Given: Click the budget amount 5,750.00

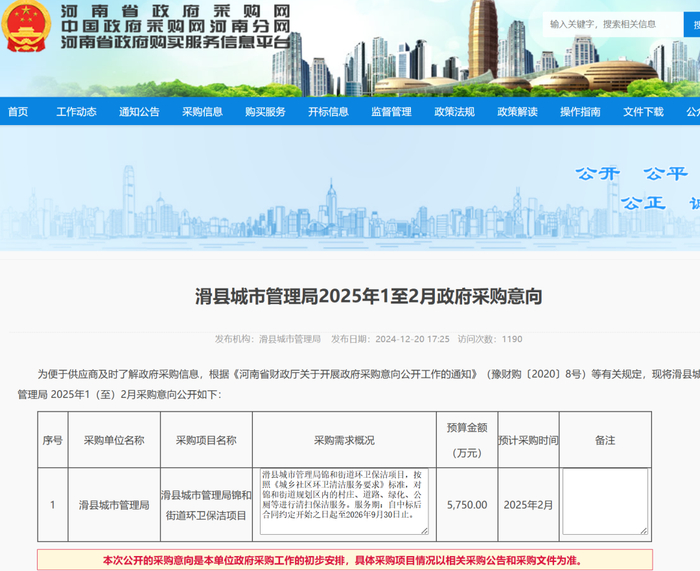Looking at the screenshot, I should (467, 505).
